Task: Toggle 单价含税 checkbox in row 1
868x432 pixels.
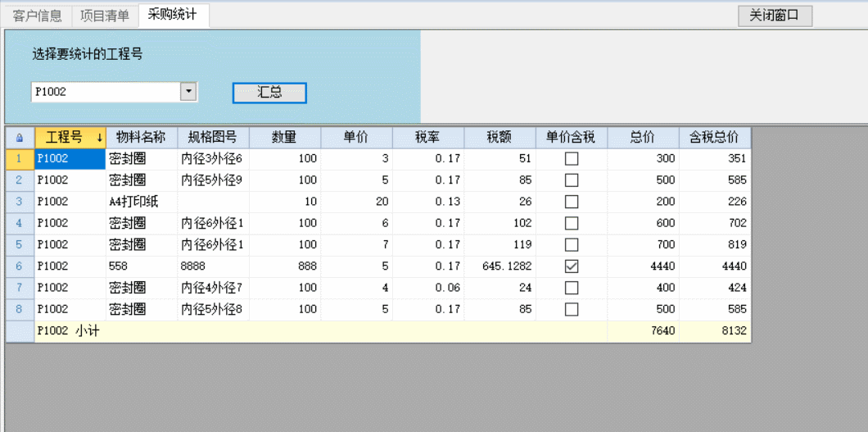Action: coord(572,158)
